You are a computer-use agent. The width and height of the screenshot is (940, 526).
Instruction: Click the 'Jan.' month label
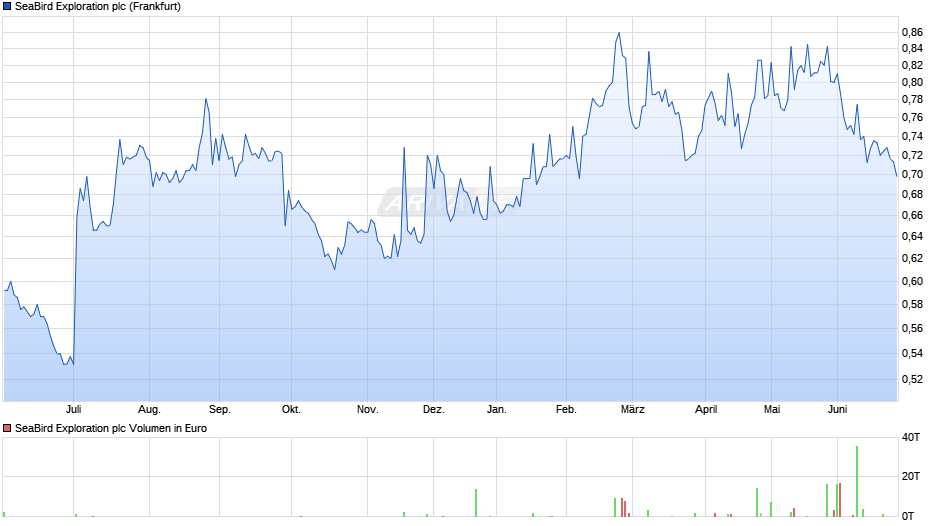tap(496, 410)
